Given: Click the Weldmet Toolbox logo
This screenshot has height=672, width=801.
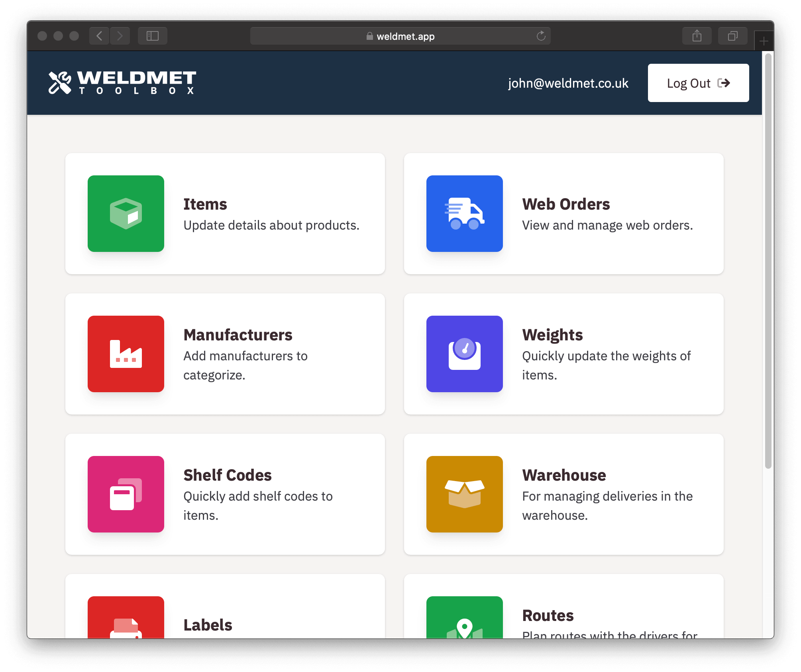Looking at the screenshot, I should (x=122, y=83).
